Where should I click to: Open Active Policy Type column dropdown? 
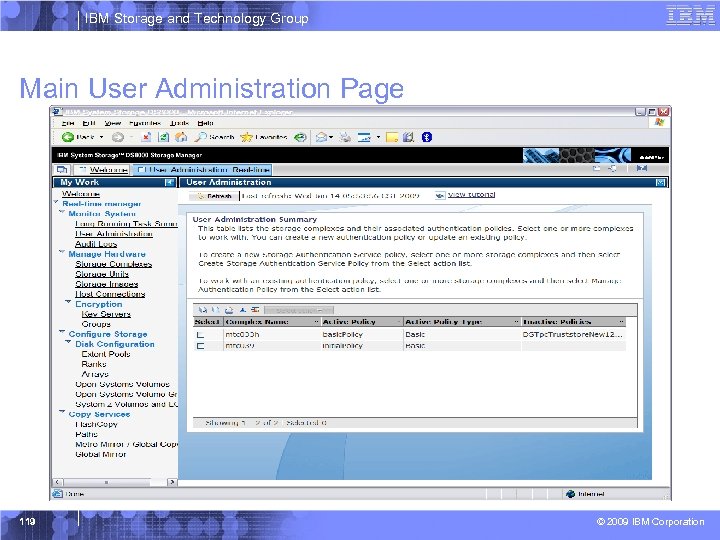(517, 322)
